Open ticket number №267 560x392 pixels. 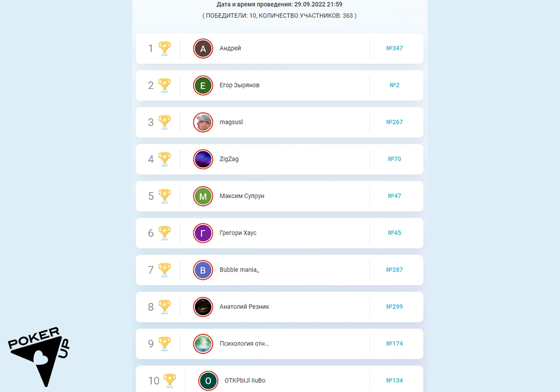(394, 122)
